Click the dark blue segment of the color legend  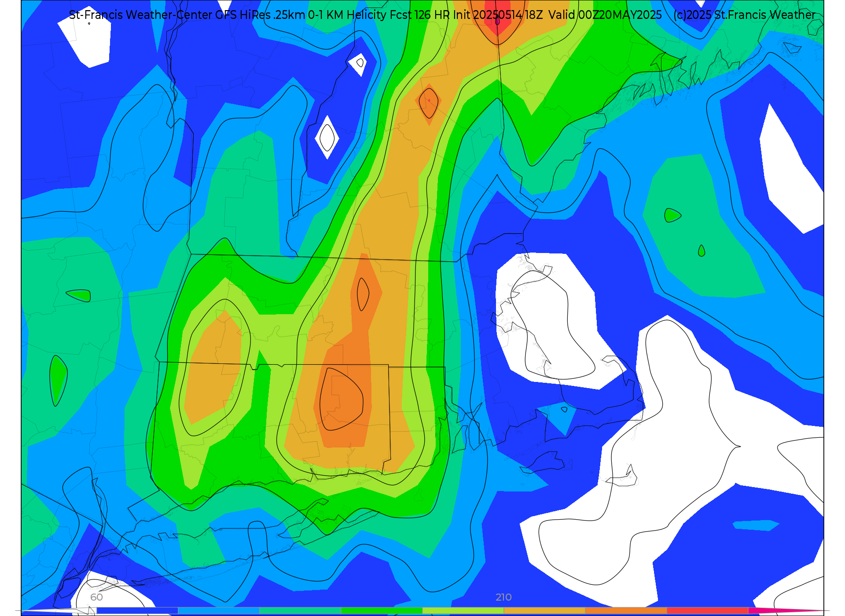tap(137, 610)
